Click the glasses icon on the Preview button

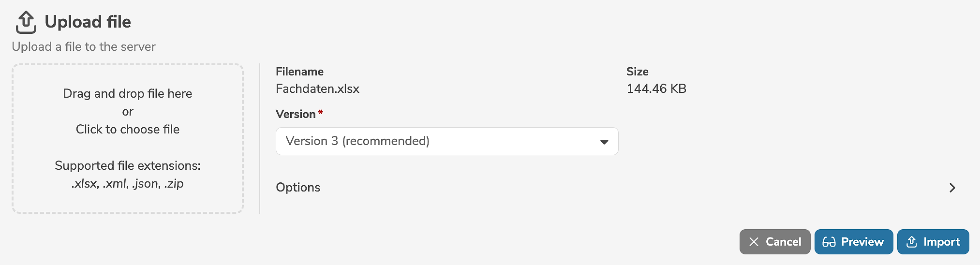[829, 242]
